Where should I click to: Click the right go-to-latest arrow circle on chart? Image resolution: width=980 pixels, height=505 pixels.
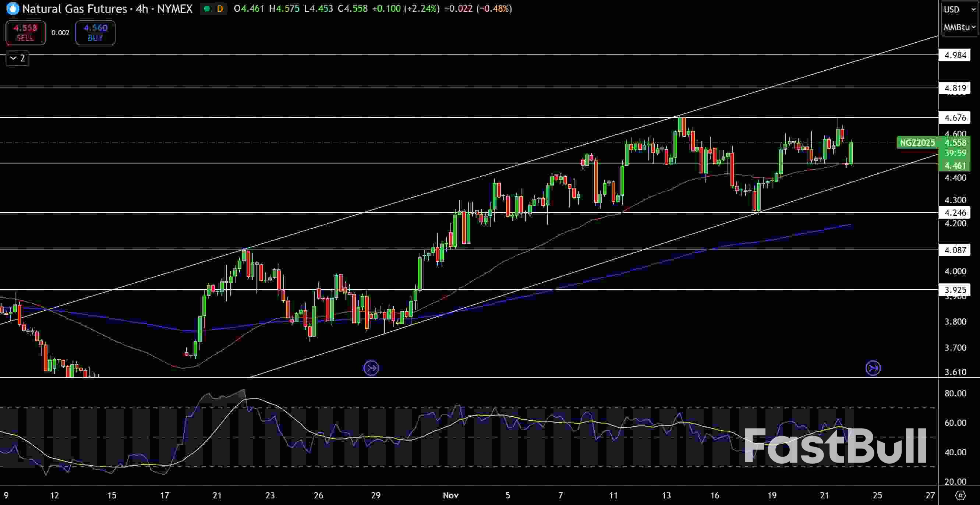coord(873,368)
